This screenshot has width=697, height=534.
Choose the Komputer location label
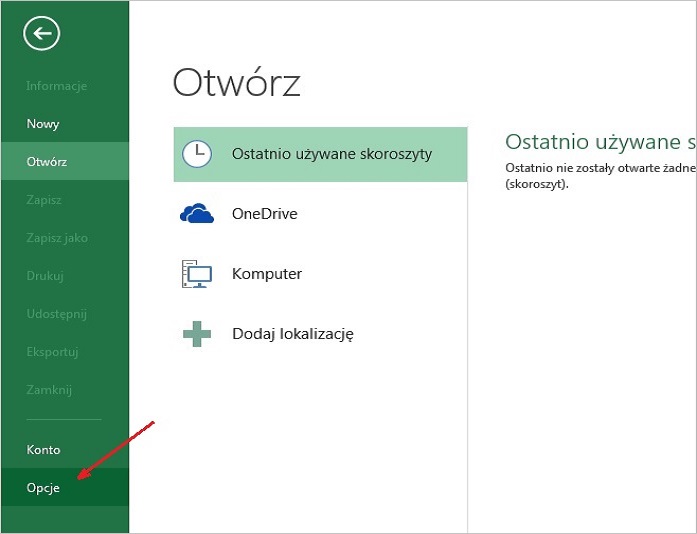(267, 273)
